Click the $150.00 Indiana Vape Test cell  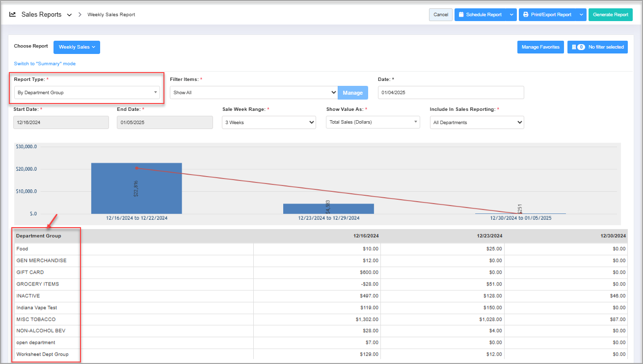[x=493, y=308]
